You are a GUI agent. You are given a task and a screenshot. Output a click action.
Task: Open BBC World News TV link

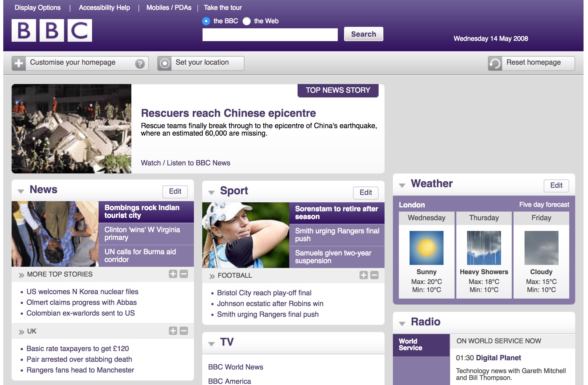coord(236,367)
